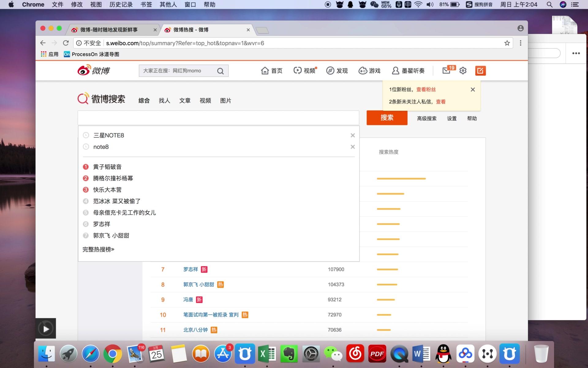Viewport: 588px width, 368px height.
Task: Select the 视频 search category tab
Action: 205,101
